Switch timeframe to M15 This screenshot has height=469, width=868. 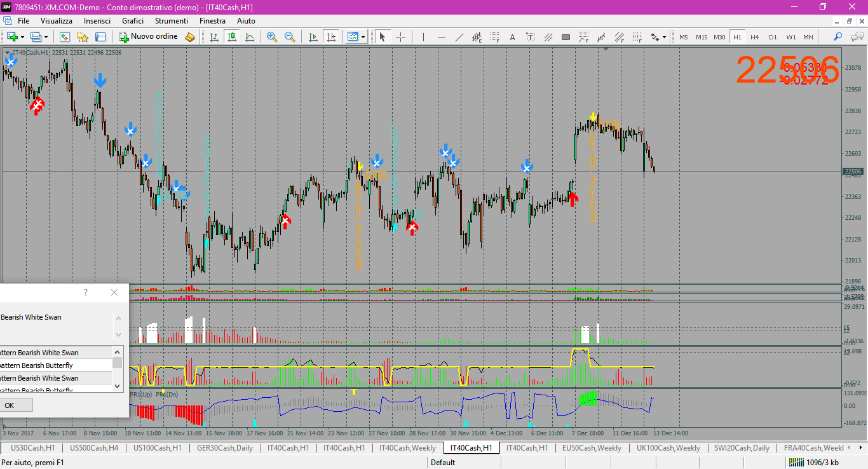click(x=702, y=37)
